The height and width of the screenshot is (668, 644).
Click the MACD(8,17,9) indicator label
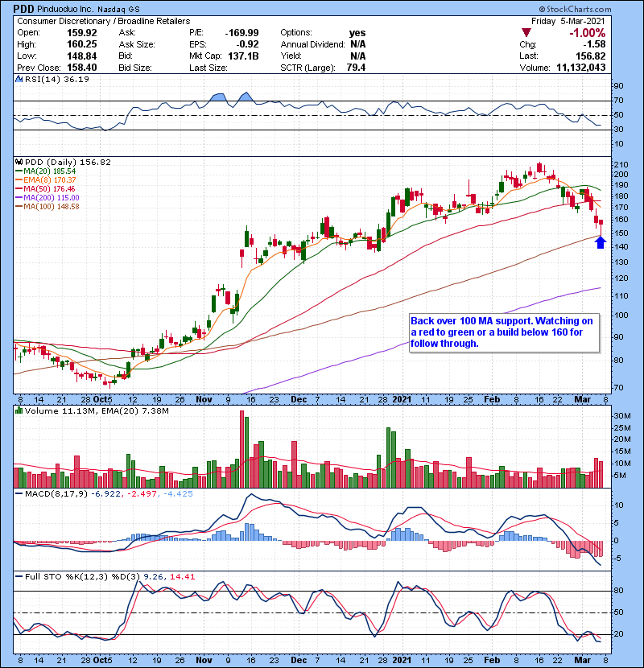[56, 494]
